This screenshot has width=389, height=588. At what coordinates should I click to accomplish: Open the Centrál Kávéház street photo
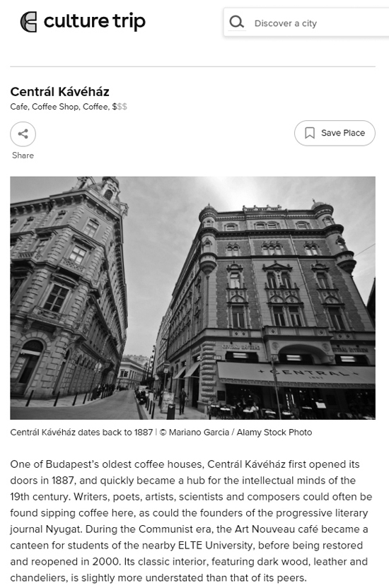click(x=192, y=298)
